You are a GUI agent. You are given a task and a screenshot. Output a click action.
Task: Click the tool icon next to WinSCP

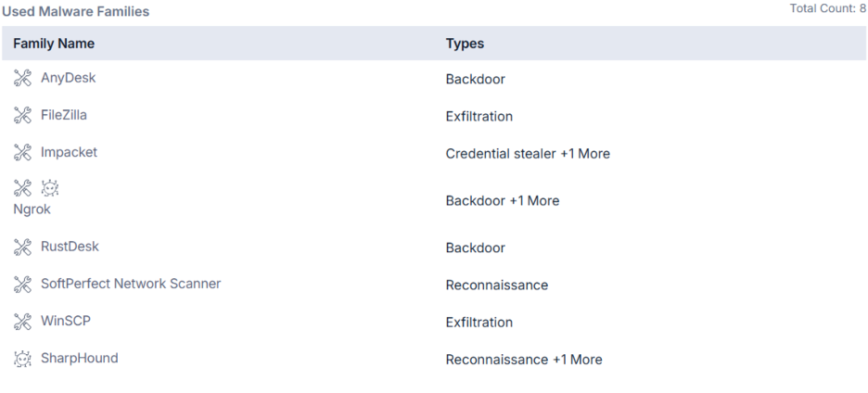22,322
